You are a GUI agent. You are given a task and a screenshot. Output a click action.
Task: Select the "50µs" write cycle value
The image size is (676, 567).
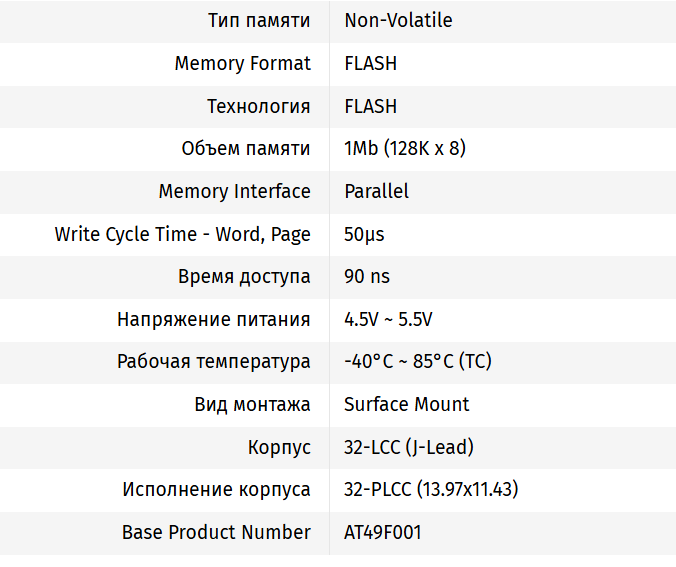[x=364, y=234]
